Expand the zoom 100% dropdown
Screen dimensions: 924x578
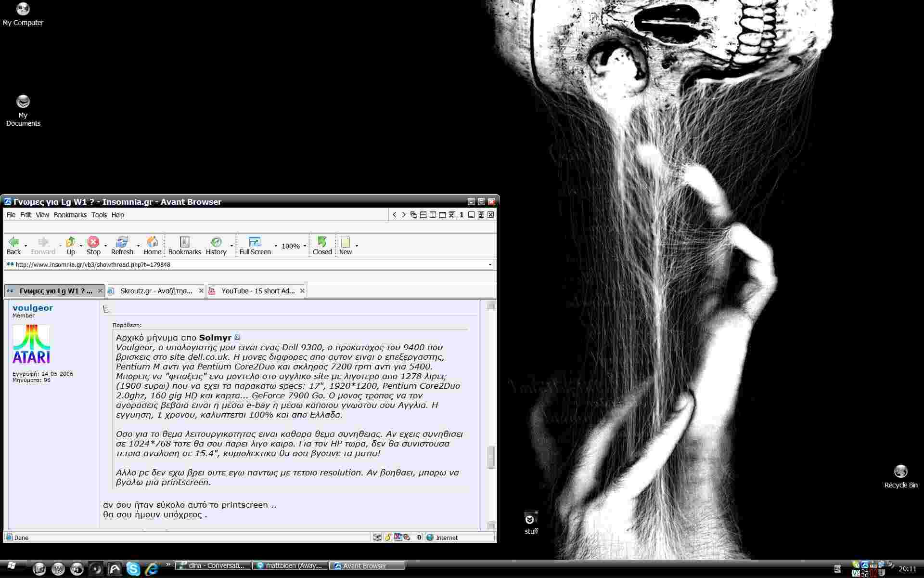point(305,246)
